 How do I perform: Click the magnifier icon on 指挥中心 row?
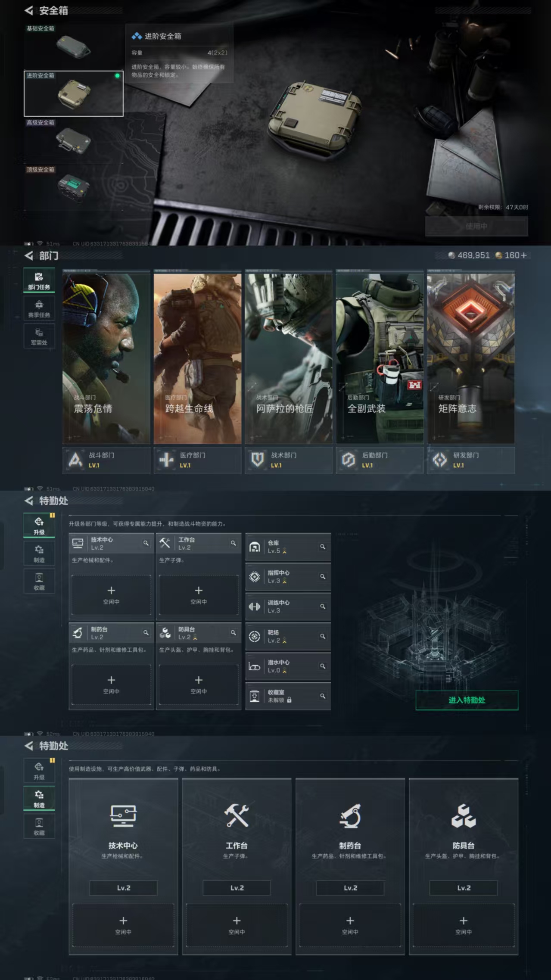[322, 576]
